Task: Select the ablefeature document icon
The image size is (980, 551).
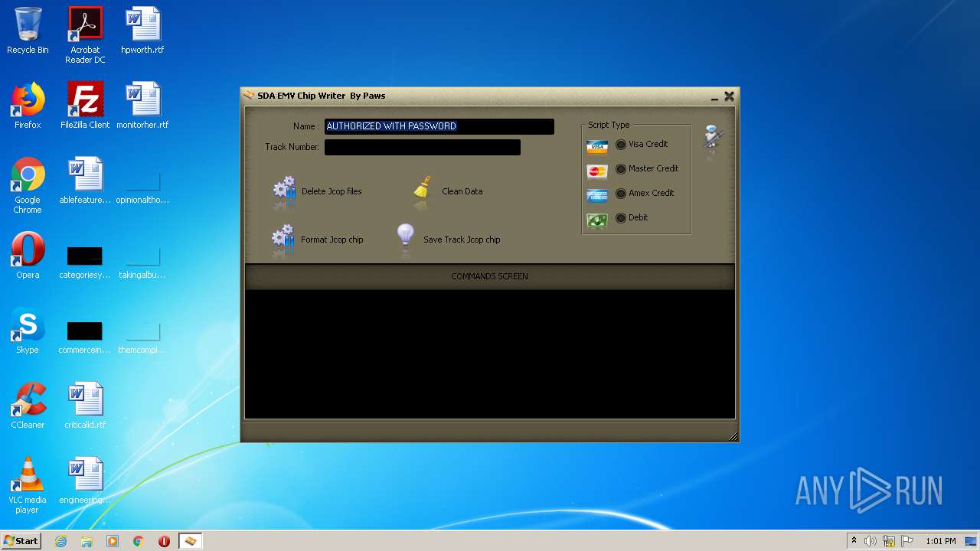Action: (85, 181)
